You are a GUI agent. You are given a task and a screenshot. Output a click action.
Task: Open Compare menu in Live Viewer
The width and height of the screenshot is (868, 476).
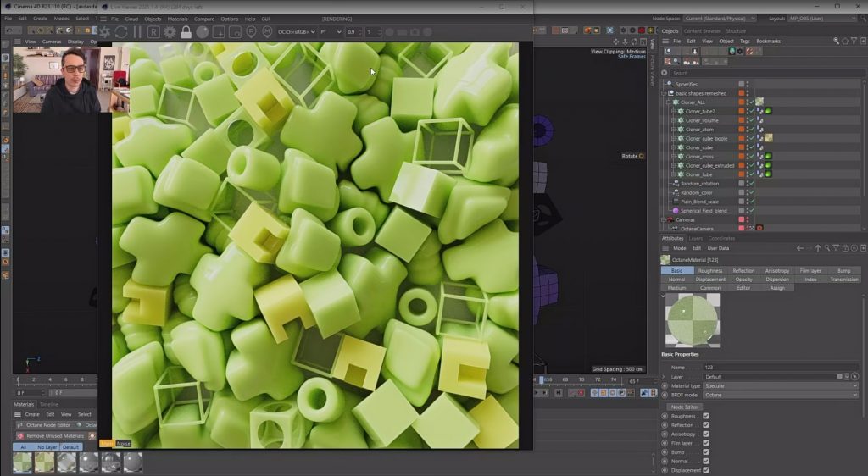click(x=203, y=19)
